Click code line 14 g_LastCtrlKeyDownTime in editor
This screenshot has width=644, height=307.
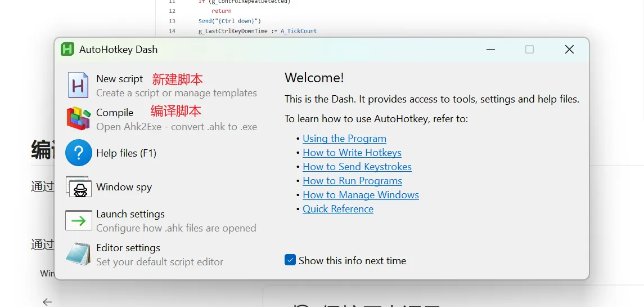coord(257,30)
